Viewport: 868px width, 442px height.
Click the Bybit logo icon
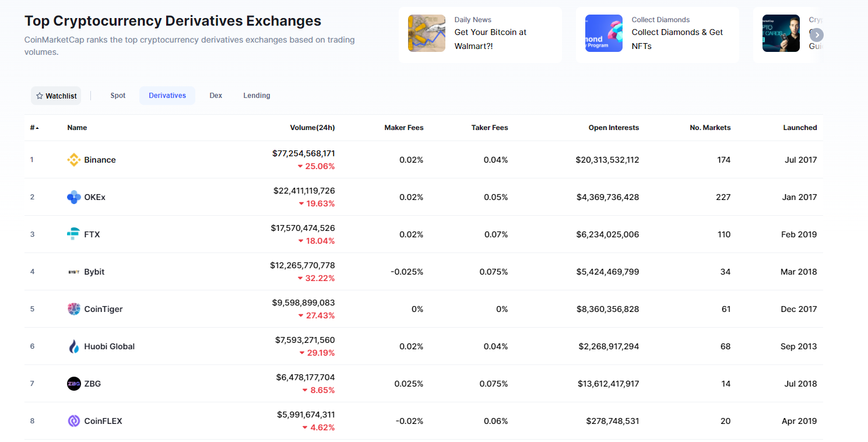coord(73,272)
